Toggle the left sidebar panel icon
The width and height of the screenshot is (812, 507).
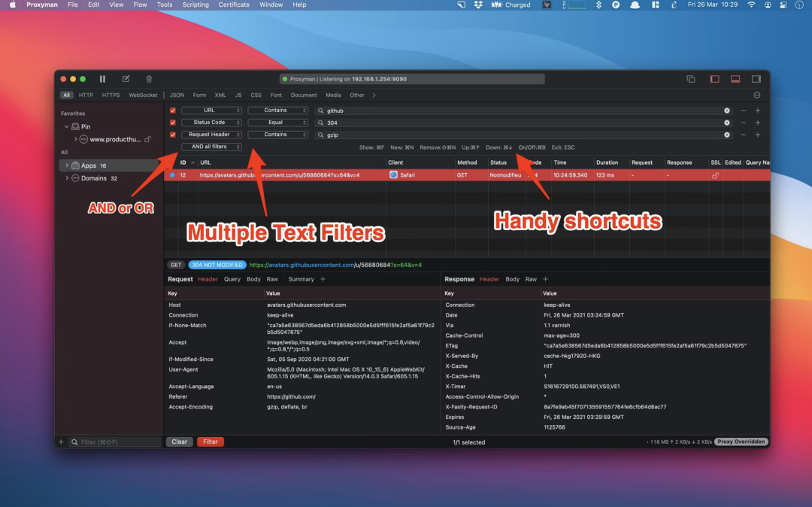(715, 79)
